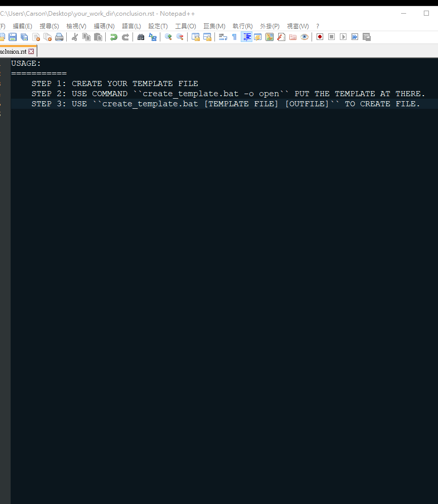
Task: Zoom in with the magnifier plus icon
Action: pos(169,36)
